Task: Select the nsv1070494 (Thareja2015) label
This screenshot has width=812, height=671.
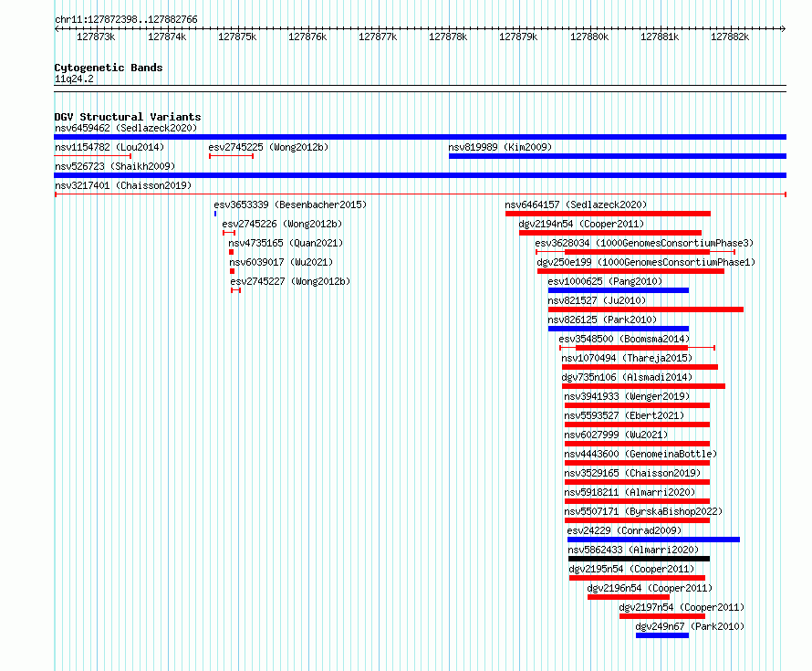Action: pos(627,358)
